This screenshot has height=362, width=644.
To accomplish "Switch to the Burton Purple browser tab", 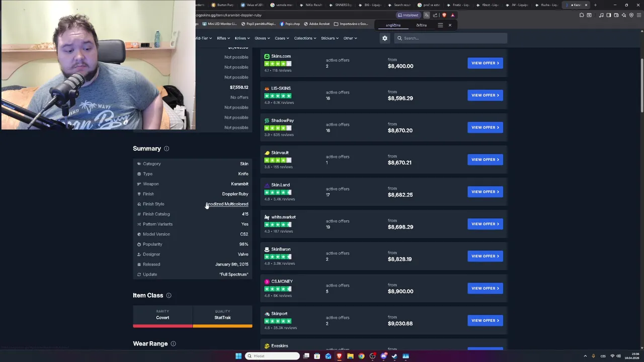I will (223, 5).
